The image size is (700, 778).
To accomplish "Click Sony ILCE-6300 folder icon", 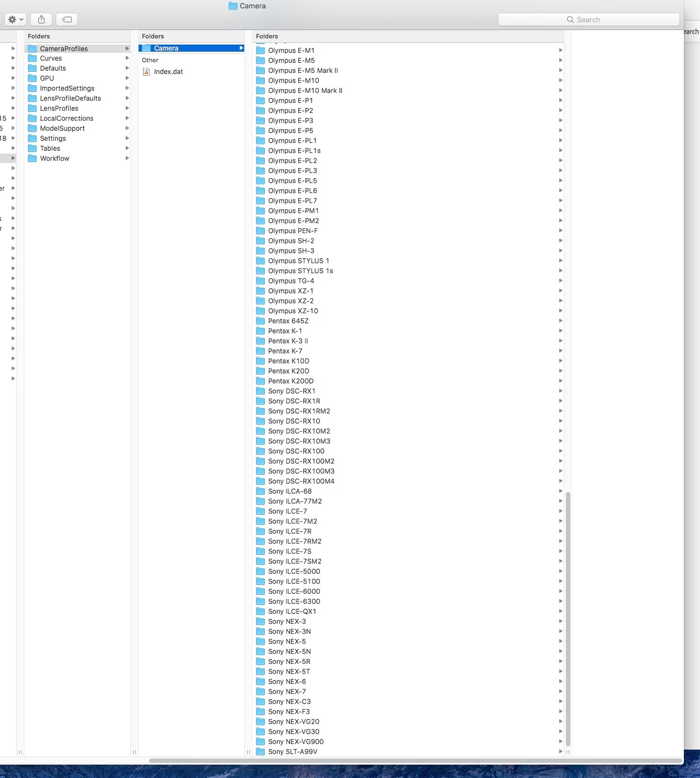I will coord(260,602).
